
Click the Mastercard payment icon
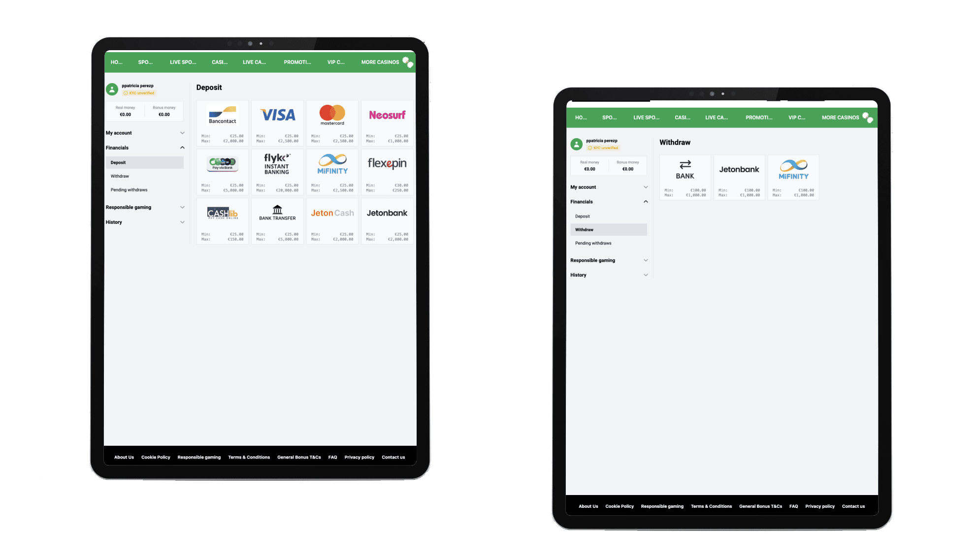(331, 113)
